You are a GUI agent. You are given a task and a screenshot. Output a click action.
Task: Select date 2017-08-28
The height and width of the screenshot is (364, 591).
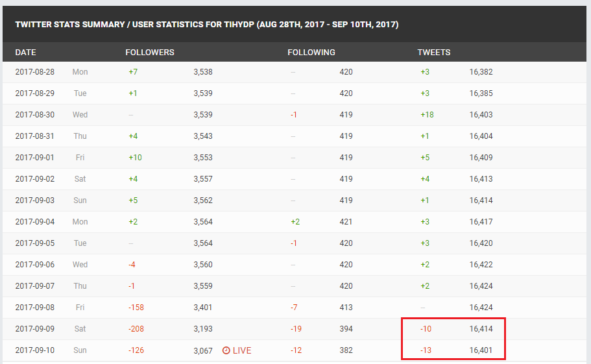click(x=34, y=72)
